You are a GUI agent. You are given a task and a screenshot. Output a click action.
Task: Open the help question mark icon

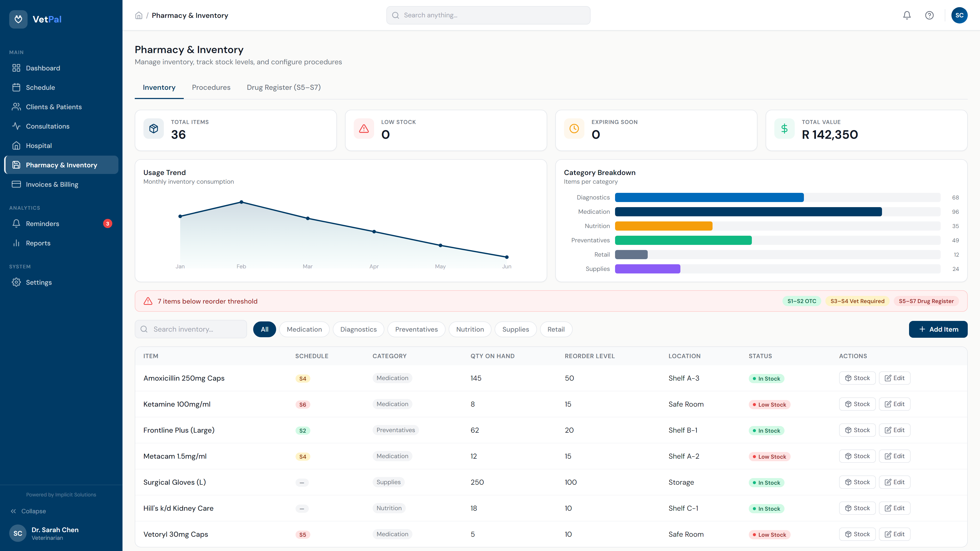(929, 15)
